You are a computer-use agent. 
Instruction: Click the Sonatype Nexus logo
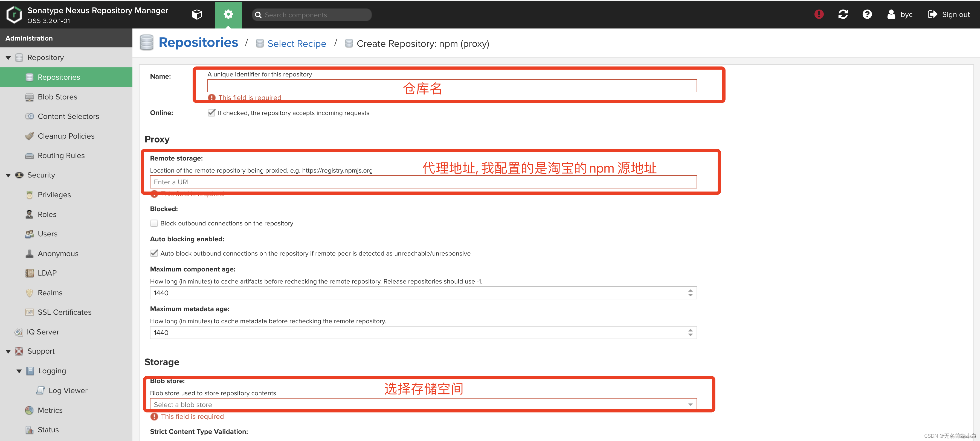point(14,15)
